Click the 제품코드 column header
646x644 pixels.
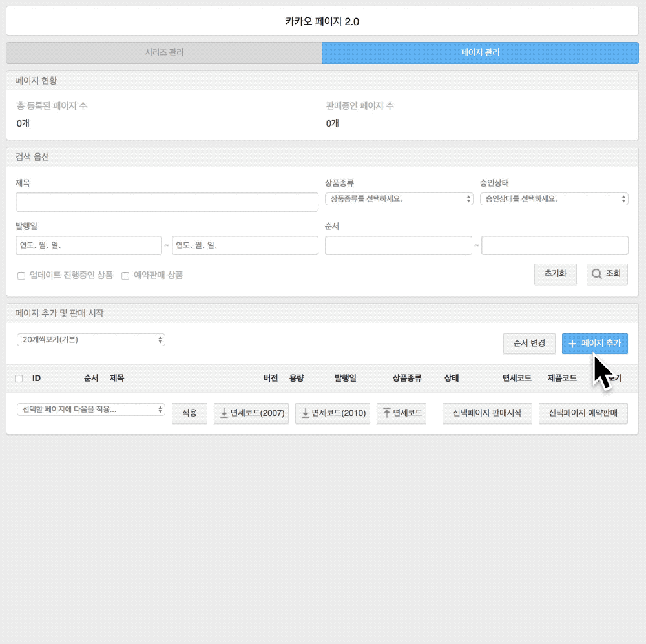coord(562,379)
